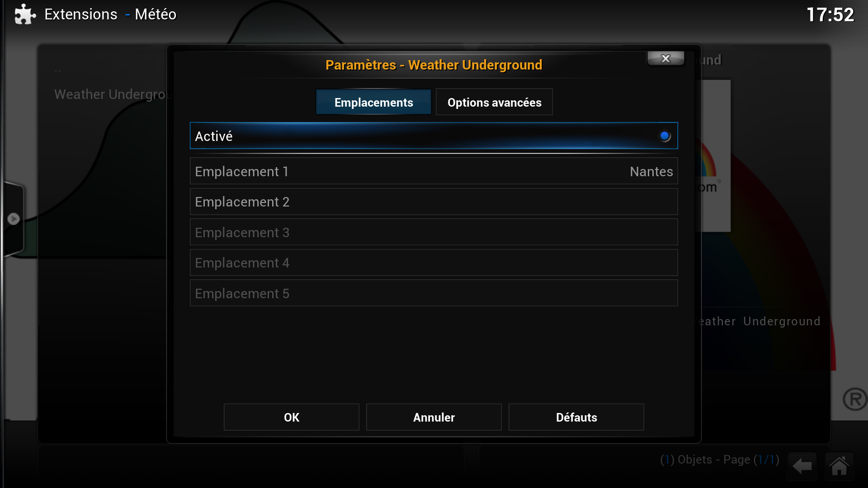
Task: Select the Emplacement 5 row
Action: [434, 293]
